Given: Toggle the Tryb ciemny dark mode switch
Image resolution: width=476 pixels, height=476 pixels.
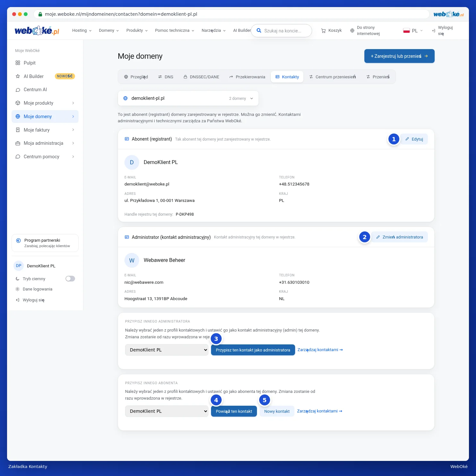Looking at the screenshot, I should pos(70,279).
